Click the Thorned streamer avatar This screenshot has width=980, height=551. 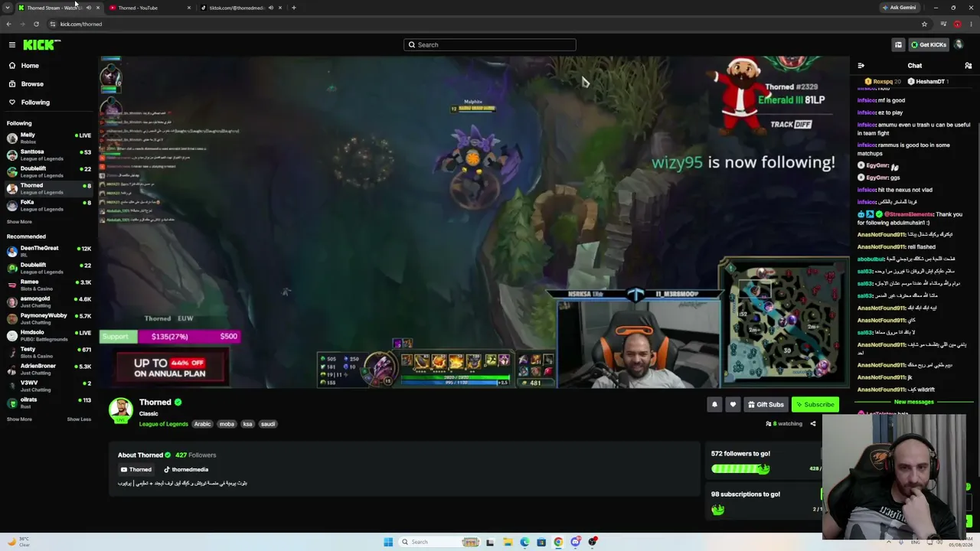[x=120, y=410]
